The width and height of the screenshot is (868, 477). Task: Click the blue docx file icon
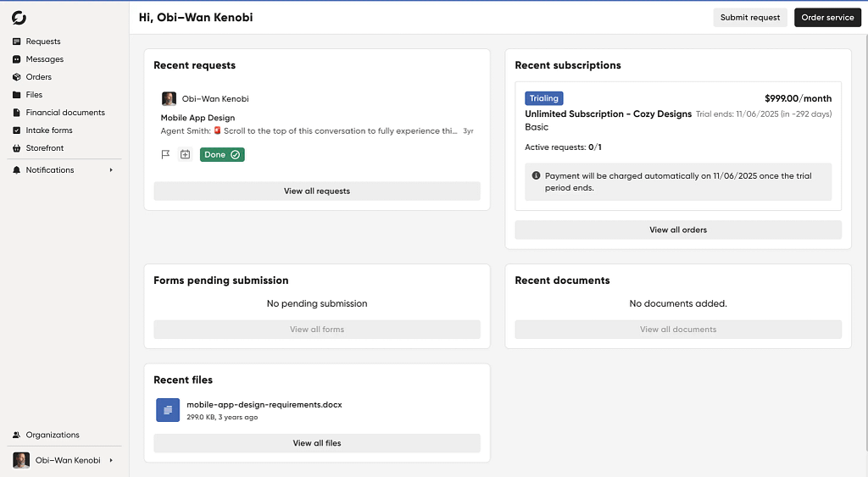(168, 410)
